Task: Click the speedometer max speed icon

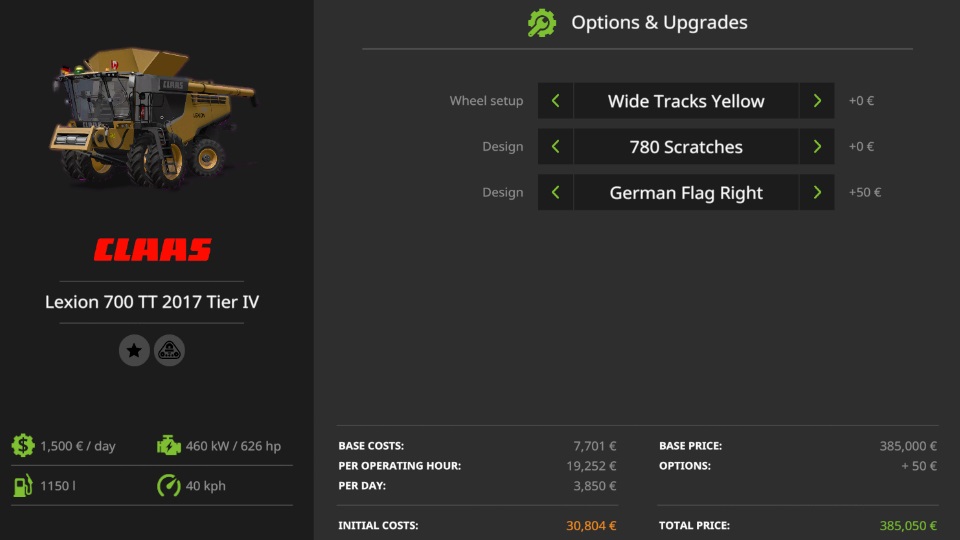Action: 169,486
